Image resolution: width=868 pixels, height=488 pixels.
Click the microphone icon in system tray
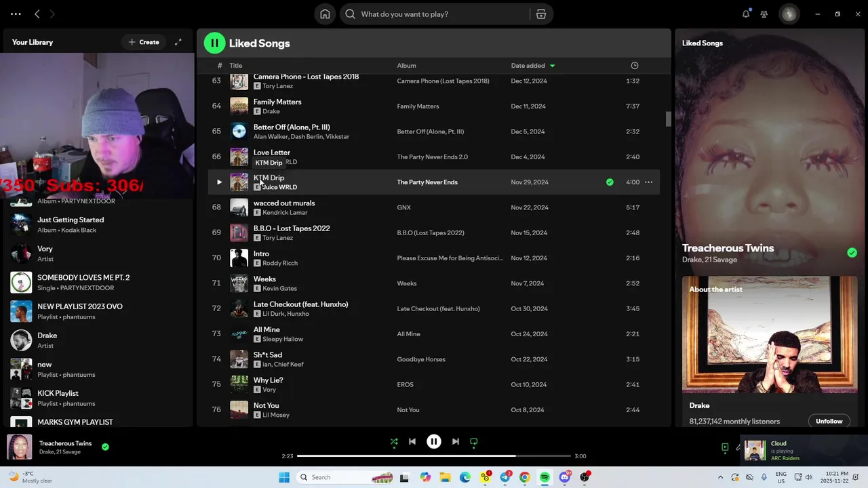pyautogui.click(x=764, y=477)
